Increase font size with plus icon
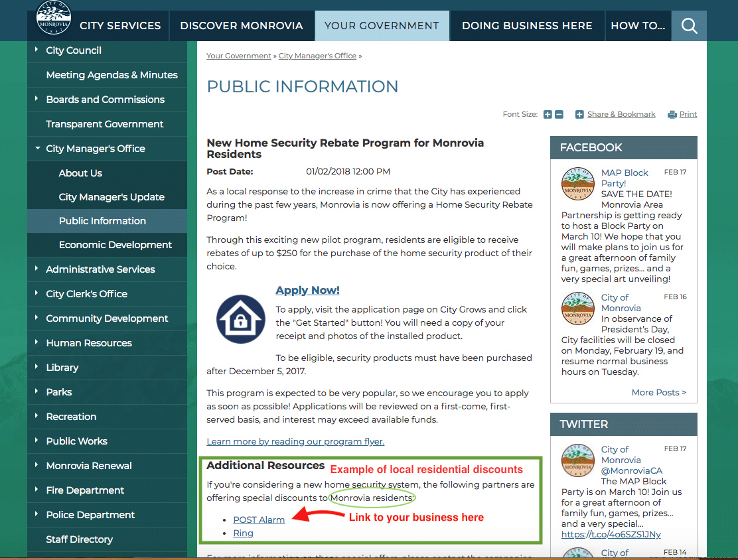 (548, 115)
